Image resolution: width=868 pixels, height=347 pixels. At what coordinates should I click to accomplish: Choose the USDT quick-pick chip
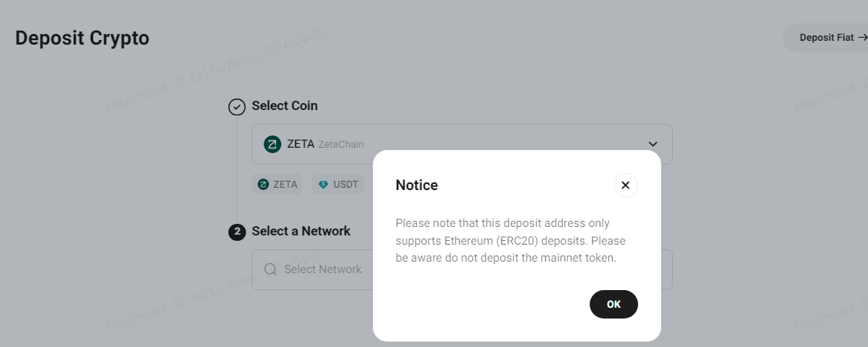pyautogui.click(x=338, y=184)
